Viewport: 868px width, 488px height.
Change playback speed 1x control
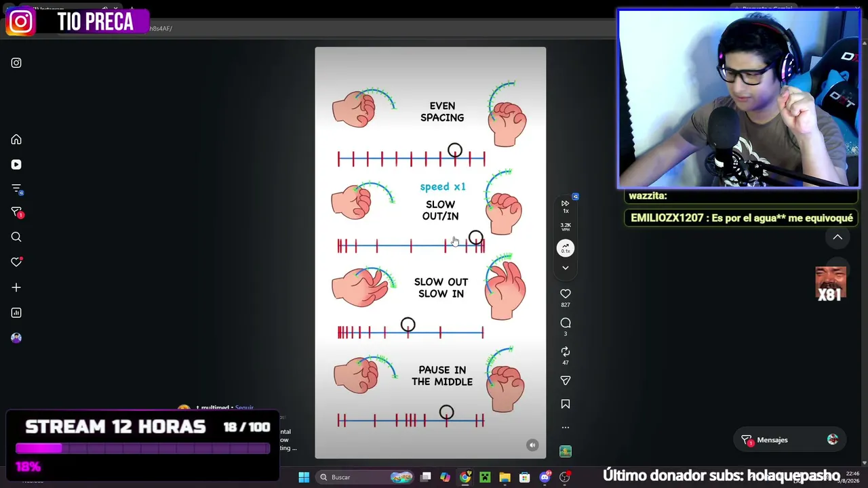coord(566,206)
